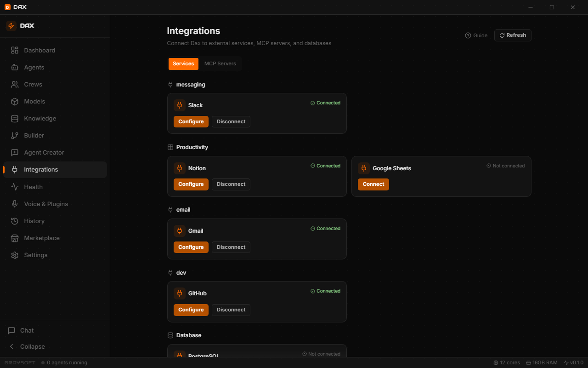
Task: Click the Refresh arrows icon
Action: 502,35
